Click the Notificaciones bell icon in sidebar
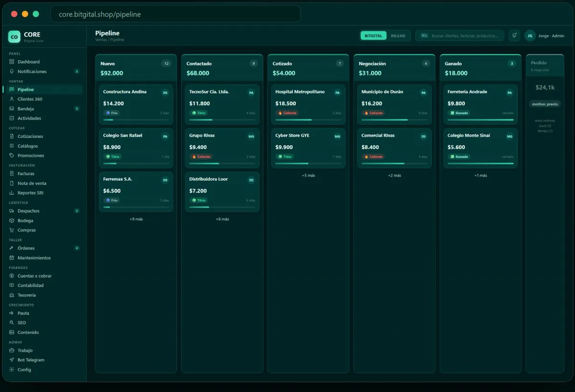Viewport: 575px width, 392px height. pyautogui.click(x=12, y=71)
